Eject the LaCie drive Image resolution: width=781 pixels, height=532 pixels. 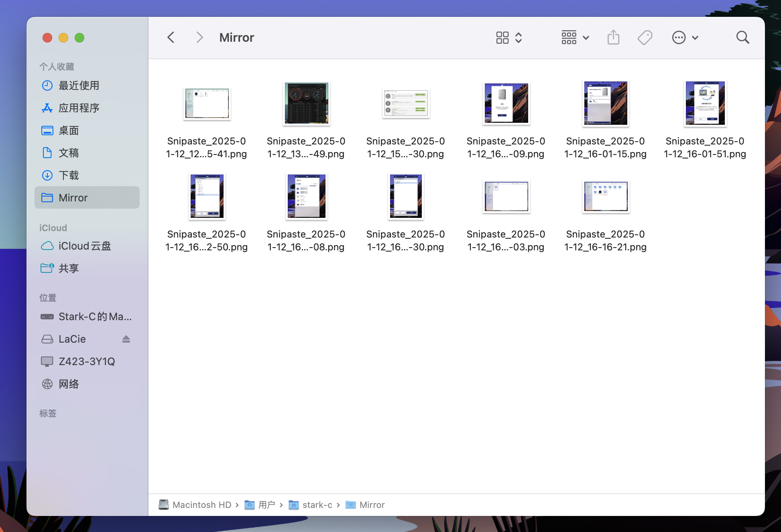pos(126,339)
